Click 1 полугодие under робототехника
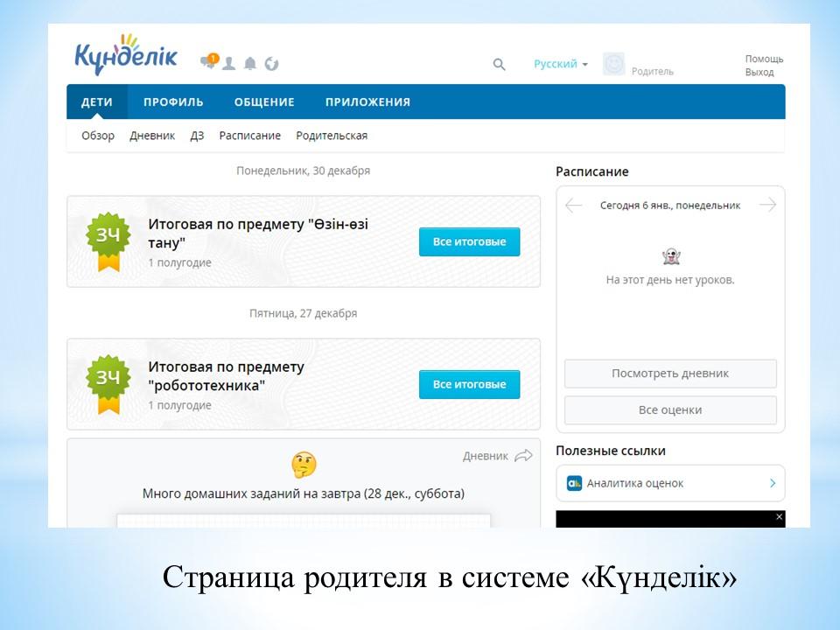 click(180, 405)
